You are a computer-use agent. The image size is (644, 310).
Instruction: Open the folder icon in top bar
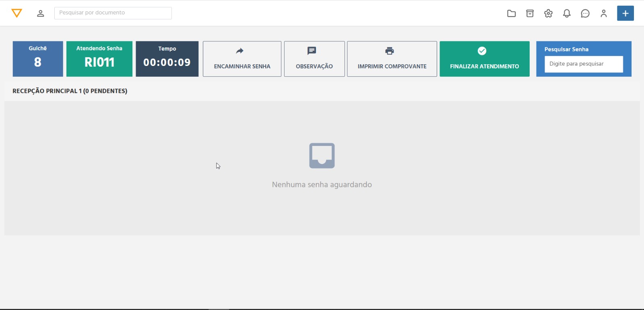point(511,14)
